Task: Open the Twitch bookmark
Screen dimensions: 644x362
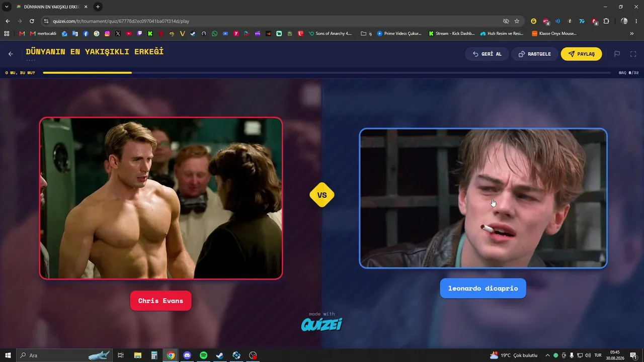Action: coord(139,34)
